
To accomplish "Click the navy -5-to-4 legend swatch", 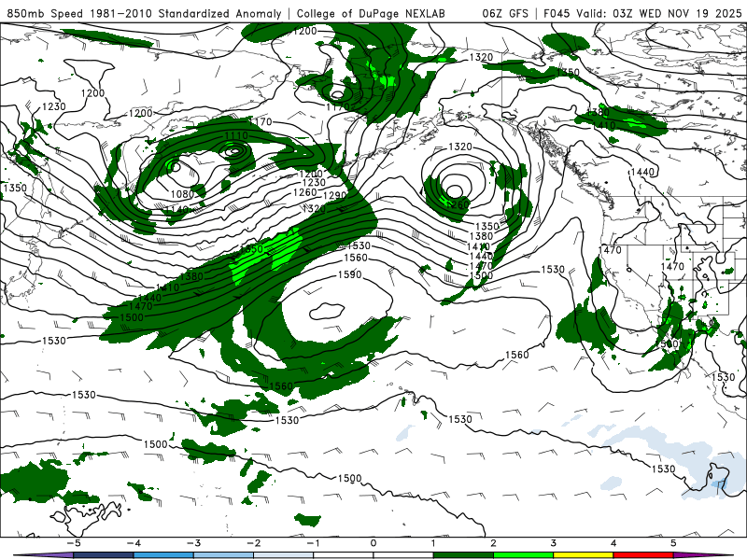I will (104, 555).
